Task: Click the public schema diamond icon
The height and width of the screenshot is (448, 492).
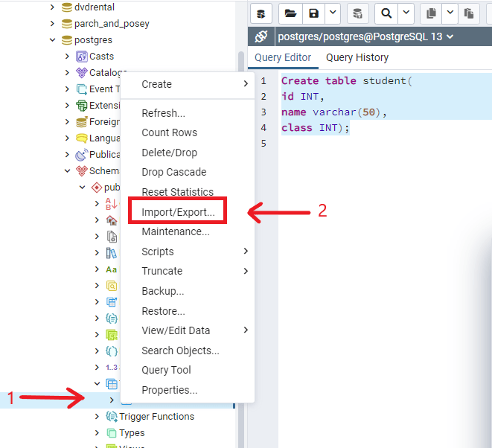Action: point(97,188)
